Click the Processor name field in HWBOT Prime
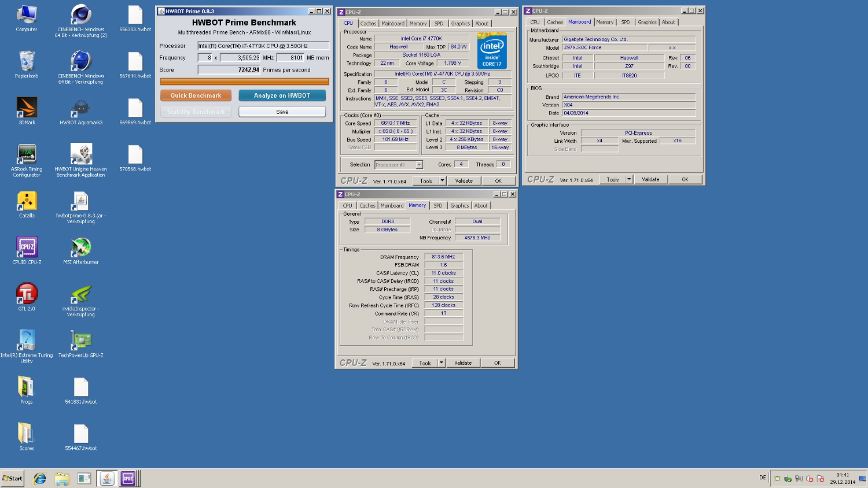Image resolution: width=868 pixels, height=488 pixels. point(263,46)
